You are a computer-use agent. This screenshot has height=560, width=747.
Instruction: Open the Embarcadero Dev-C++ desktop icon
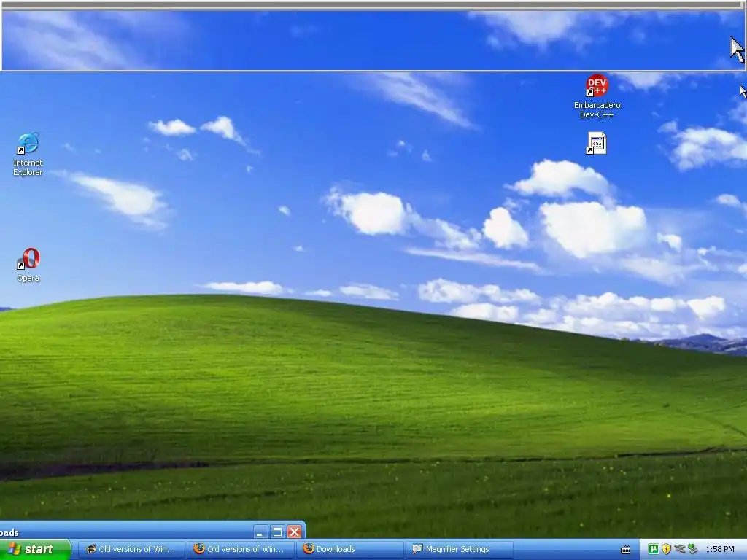597,96
